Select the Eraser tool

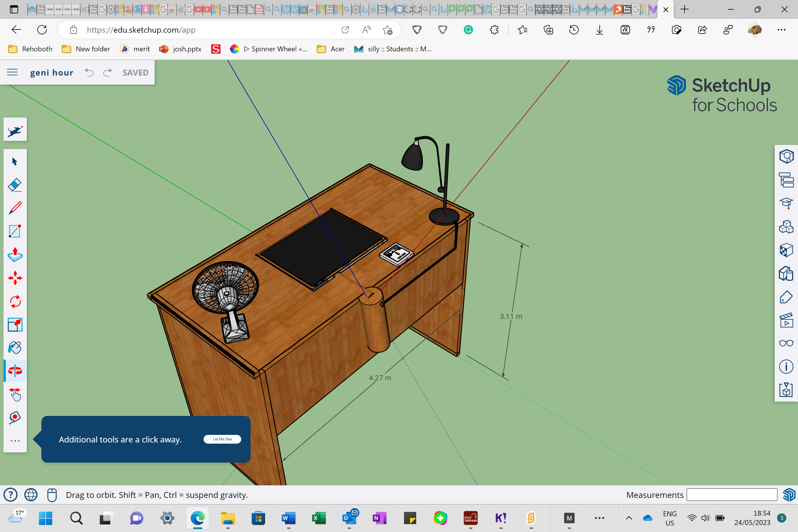[x=15, y=185]
